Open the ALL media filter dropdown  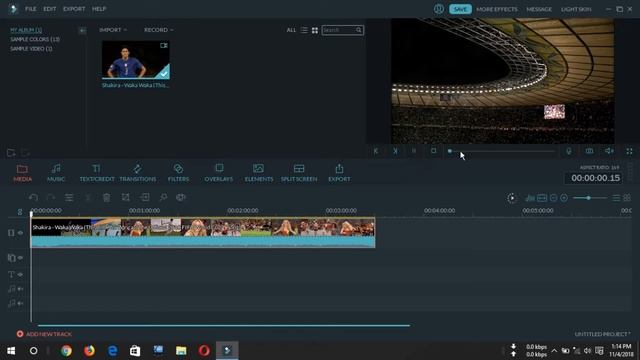(291, 30)
